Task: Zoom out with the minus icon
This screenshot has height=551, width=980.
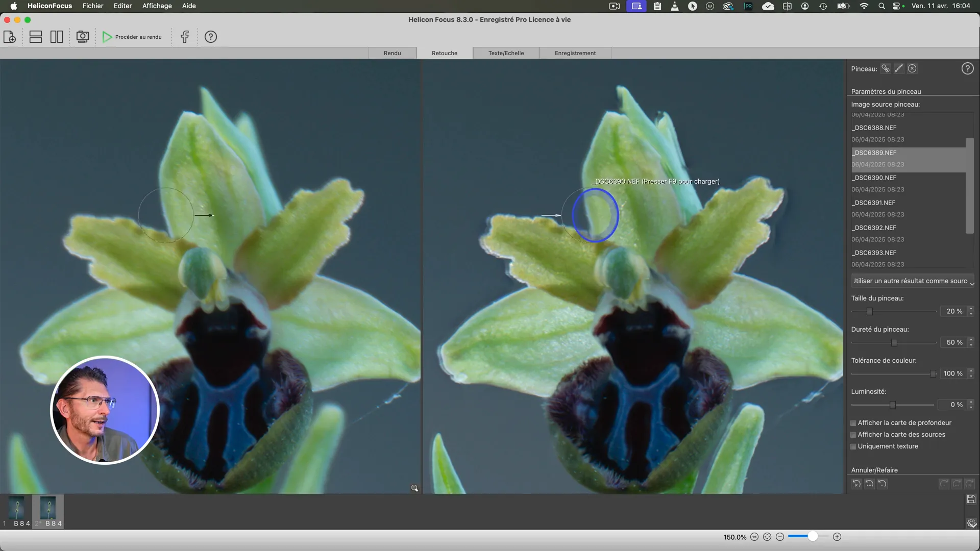Action: point(780,537)
